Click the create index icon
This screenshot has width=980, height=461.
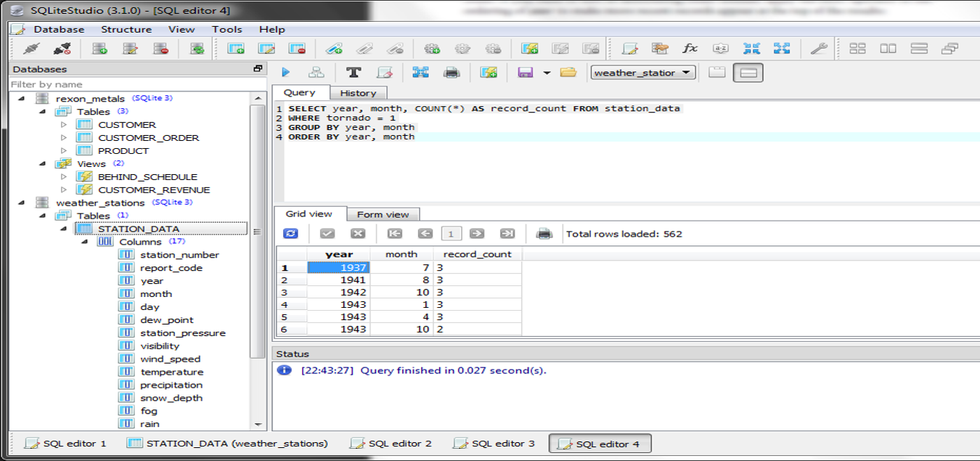click(334, 49)
